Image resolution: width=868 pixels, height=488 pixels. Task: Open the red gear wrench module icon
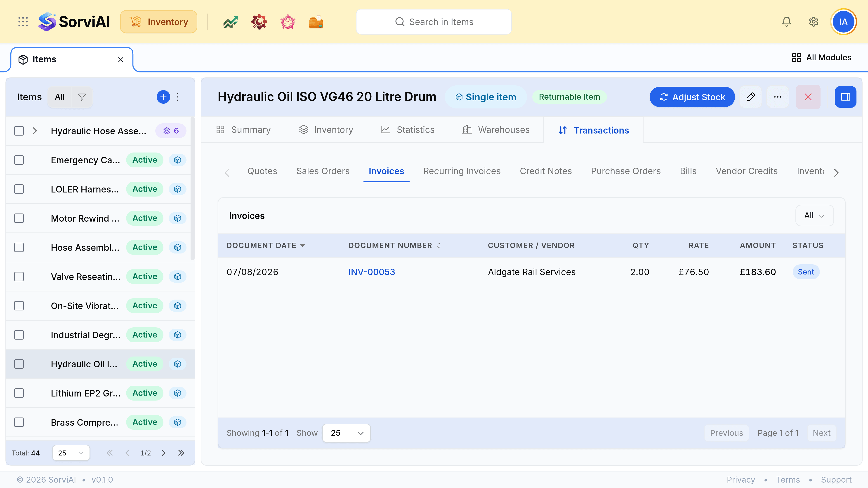click(x=259, y=22)
